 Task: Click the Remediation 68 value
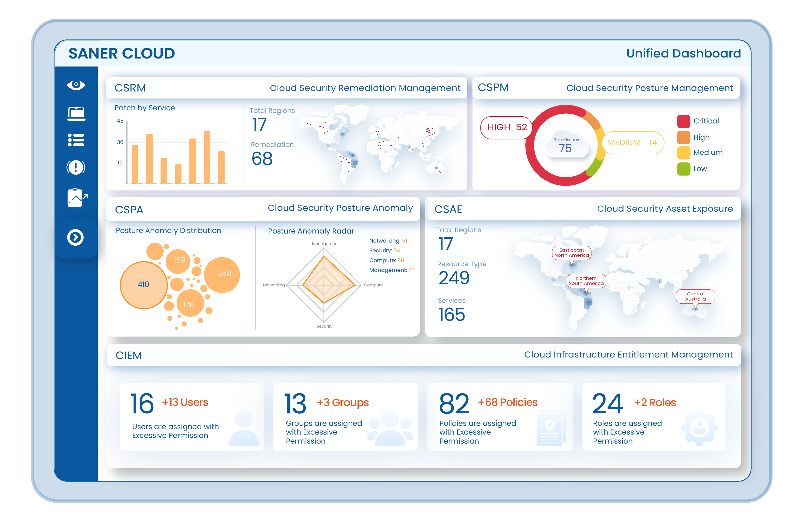[x=262, y=159]
